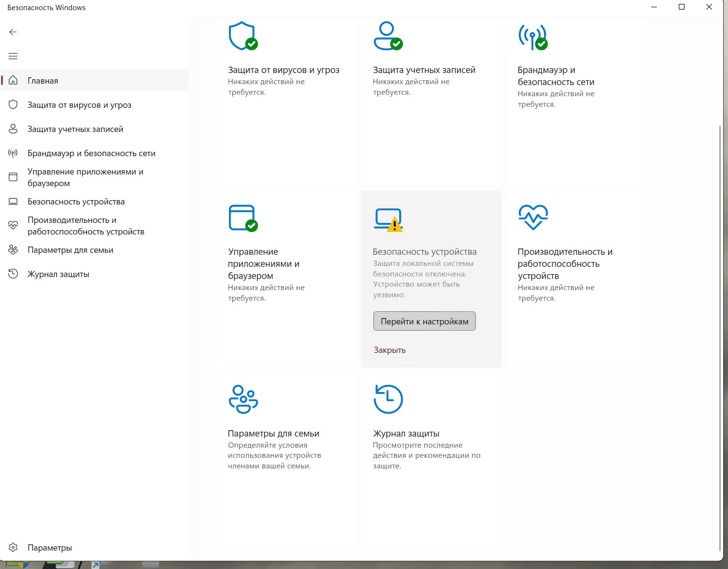Click the Безопасность устройства tile title
Screen dimensions: 728x569
(x=425, y=252)
